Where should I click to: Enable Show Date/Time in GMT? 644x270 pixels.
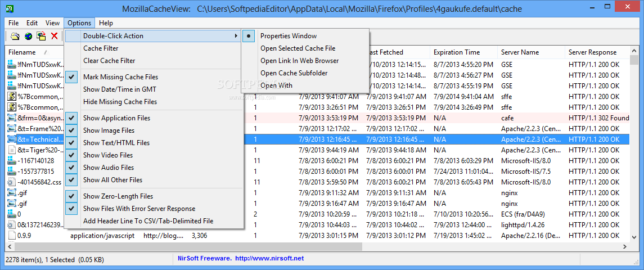pos(154,89)
